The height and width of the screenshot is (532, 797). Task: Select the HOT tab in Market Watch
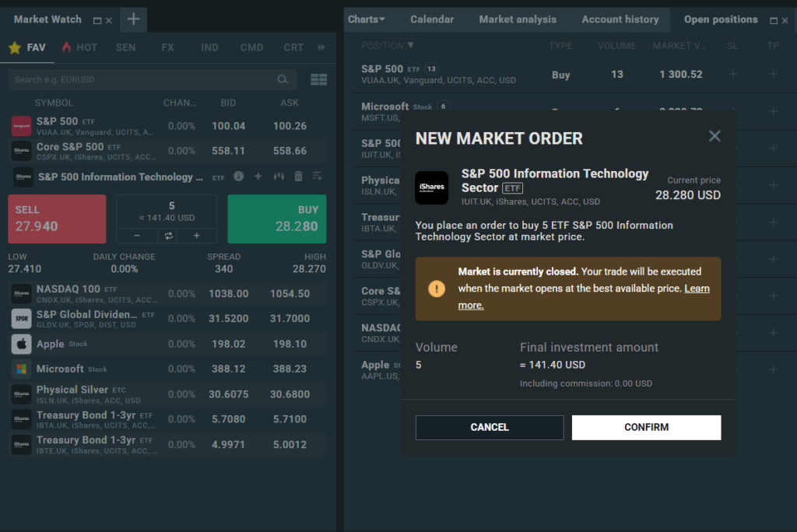[79, 47]
